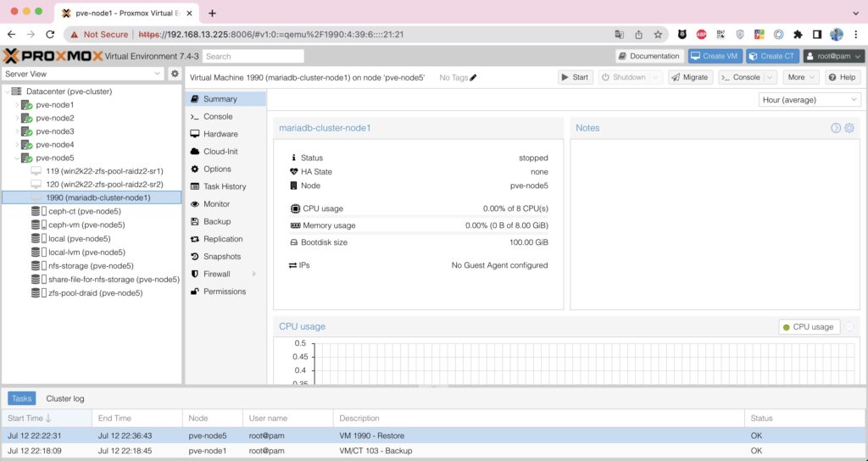This screenshot has height=461, width=868.
Task: Open the root@pam user menu
Action: [834, 56]
